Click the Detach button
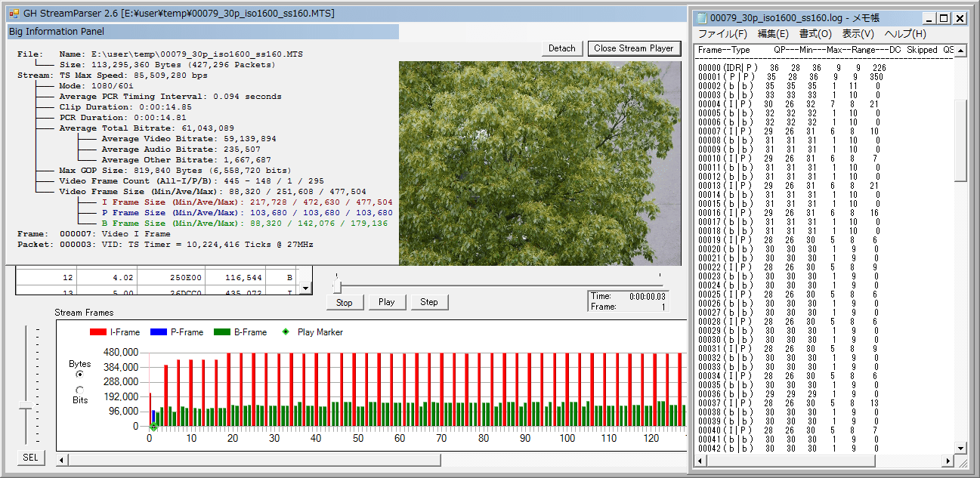 click(x=561, y=48)
